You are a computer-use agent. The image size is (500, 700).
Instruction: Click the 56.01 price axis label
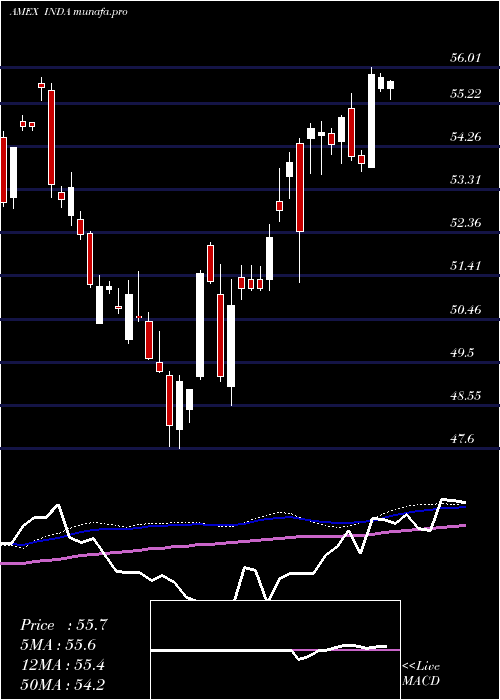click(466, 58)
